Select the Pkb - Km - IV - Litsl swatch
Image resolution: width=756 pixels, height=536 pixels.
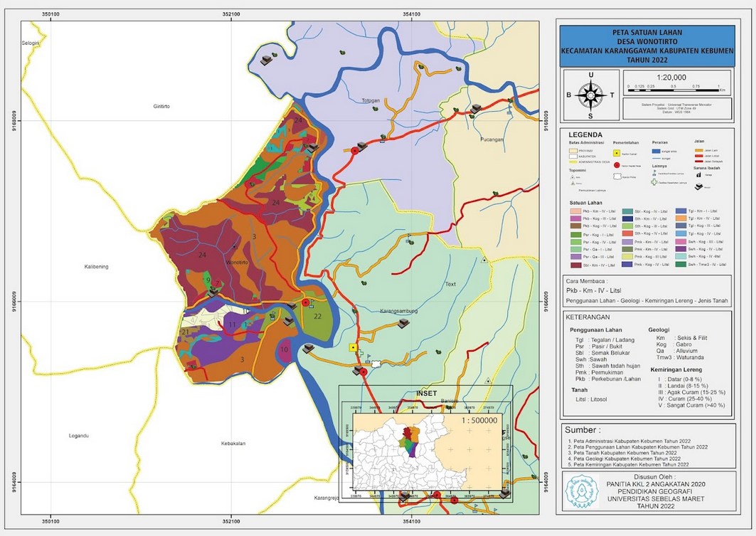tap(575, 211)
